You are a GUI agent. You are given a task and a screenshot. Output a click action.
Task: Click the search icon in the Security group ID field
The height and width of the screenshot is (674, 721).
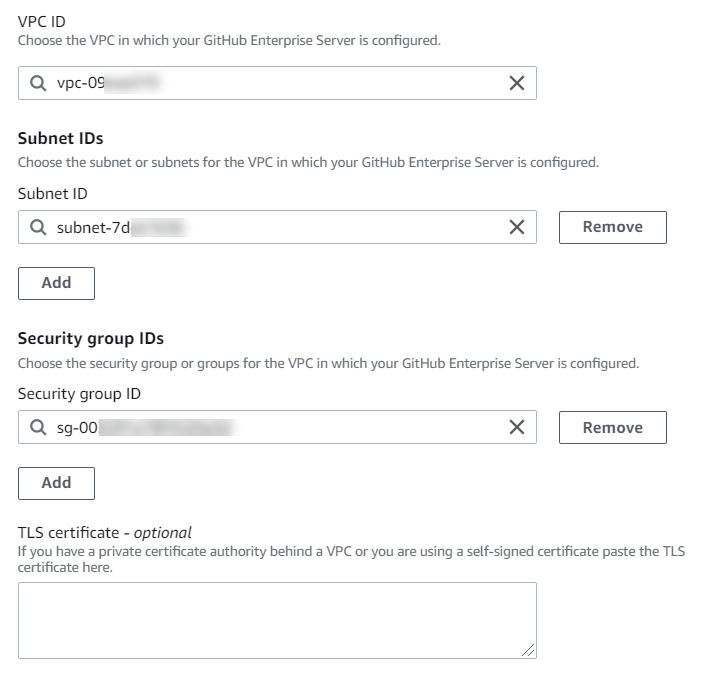[38, 427]
